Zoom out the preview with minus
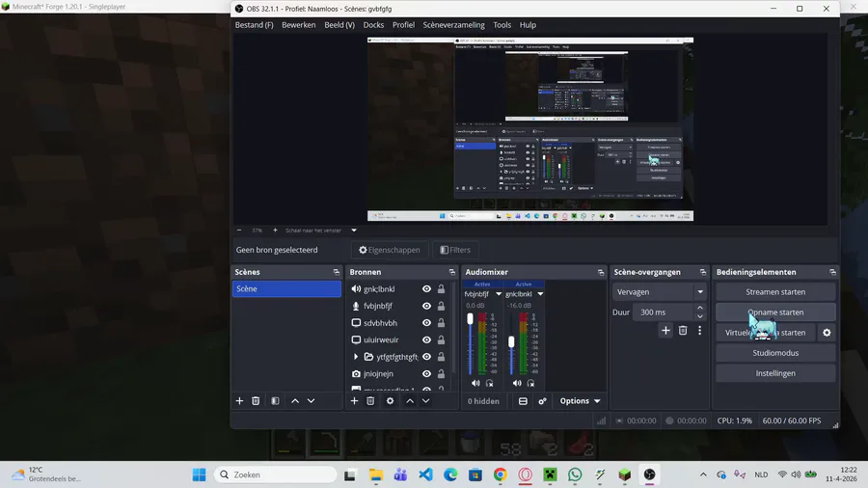This screenshot has height=488, width=868. pyautogui.click(x=239, y=230)
